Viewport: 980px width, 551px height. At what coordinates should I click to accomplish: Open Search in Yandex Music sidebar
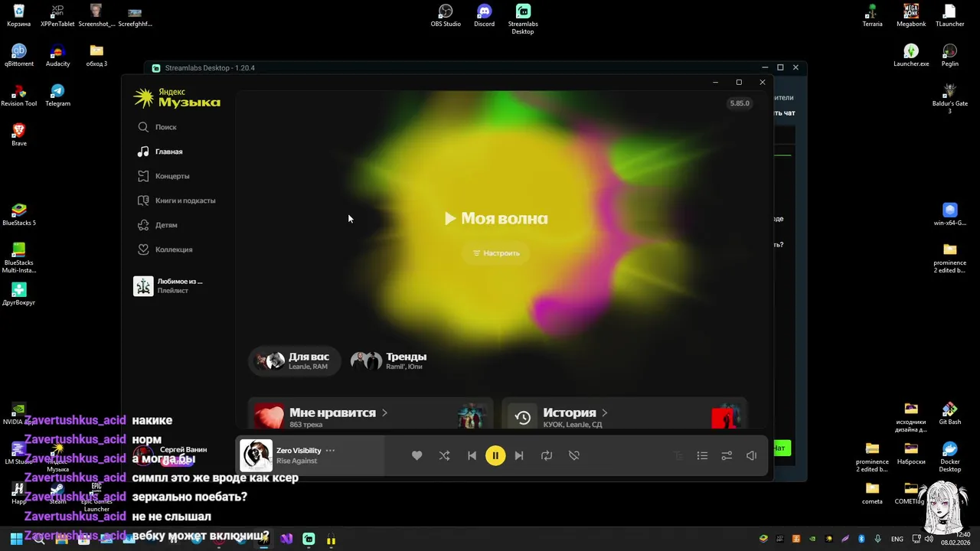157,127
